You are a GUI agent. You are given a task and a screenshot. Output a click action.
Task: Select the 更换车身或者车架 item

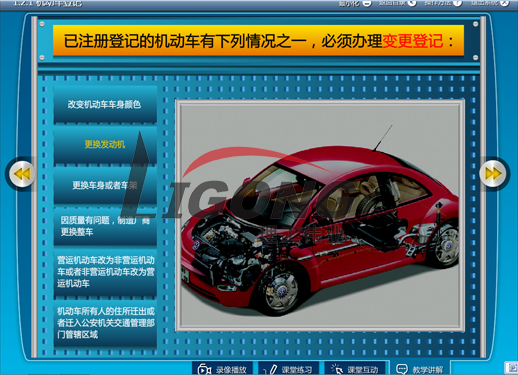click(x=105, y=185)
